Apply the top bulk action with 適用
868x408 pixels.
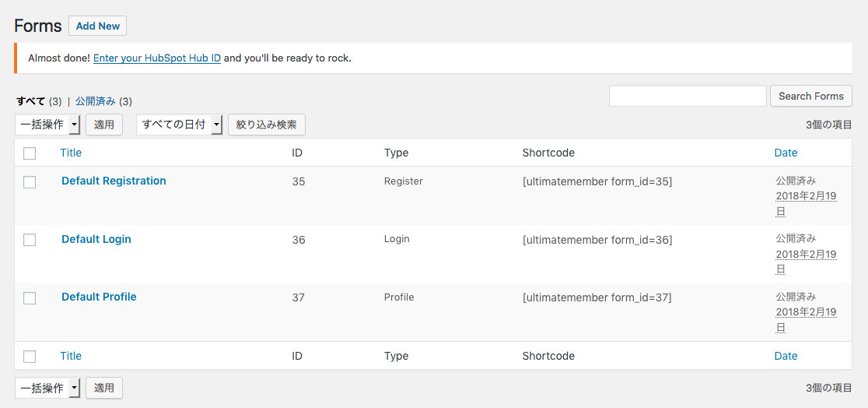(x=104, y=125)
